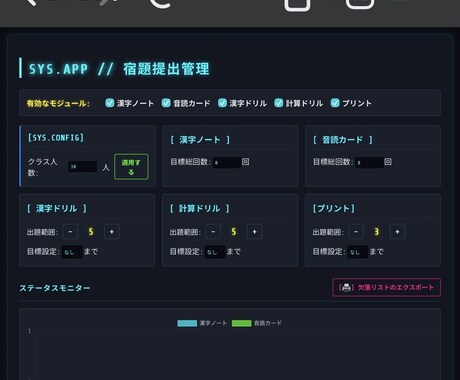Uncheck the 漢字ドリル module checkbox
The height and width of the screenshot is (380, 460).
222,103
